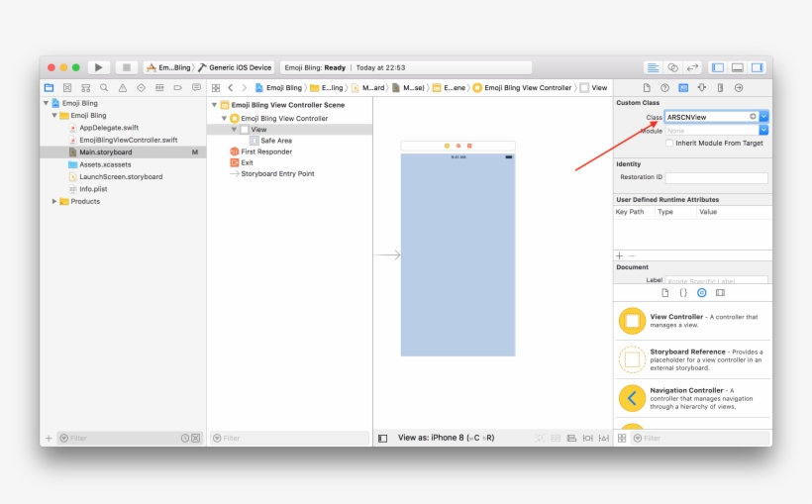This screenshot has width=812, height=504.
Task: Show the file template library
Action: tap(664, 293)
